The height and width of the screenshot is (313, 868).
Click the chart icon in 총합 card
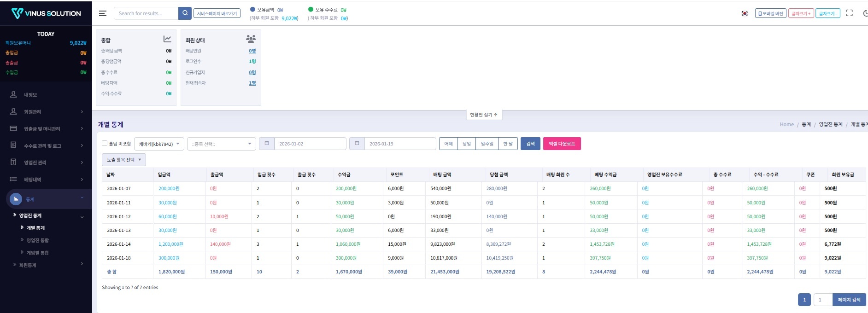167,39
